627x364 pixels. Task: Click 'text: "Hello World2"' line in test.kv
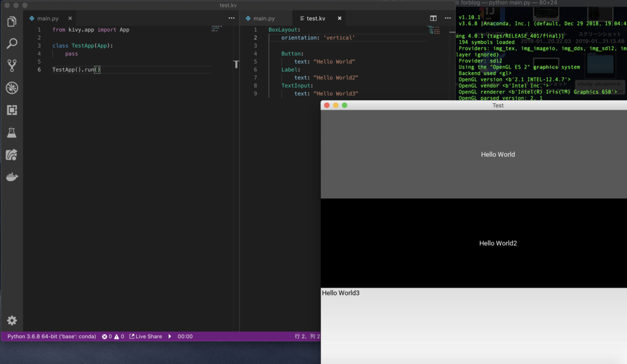pos(326,78)
